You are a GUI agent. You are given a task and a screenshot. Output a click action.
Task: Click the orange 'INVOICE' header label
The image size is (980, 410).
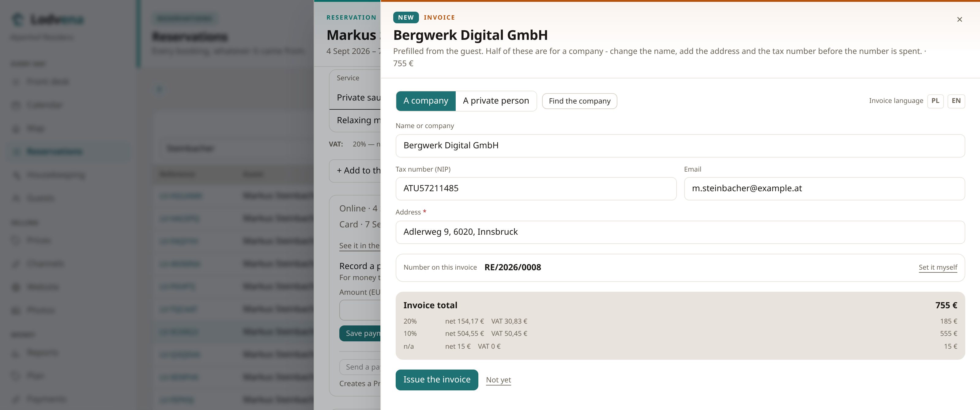439,17
